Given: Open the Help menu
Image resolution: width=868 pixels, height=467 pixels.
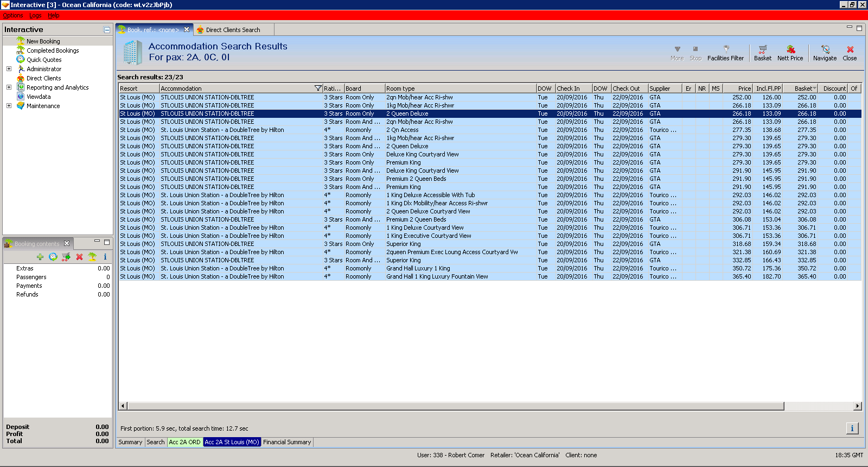Looking at the screenshot, I should (54, 15).
